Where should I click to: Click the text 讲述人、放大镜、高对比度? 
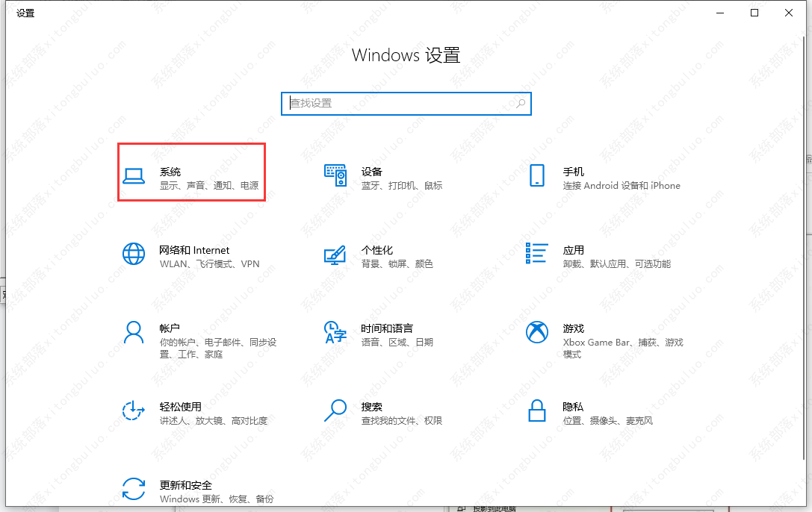coord(214,421)
